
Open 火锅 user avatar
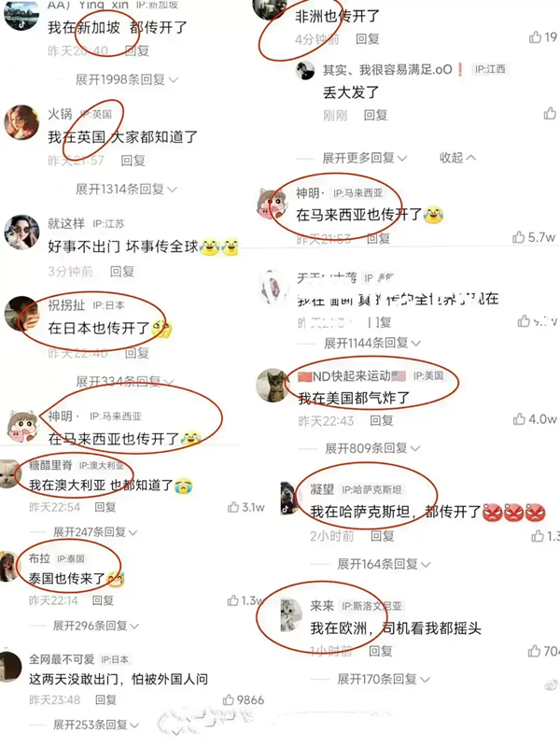pyautogui.click(x=21, y=122)
